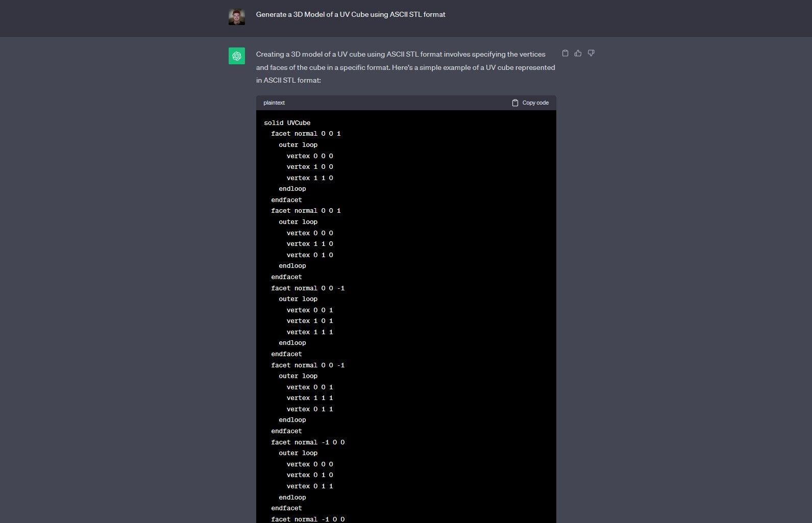This screenshot has height=523, width=812.
Task: Copy the whole response via clipboard icon
Action: [x=565, y=53]
